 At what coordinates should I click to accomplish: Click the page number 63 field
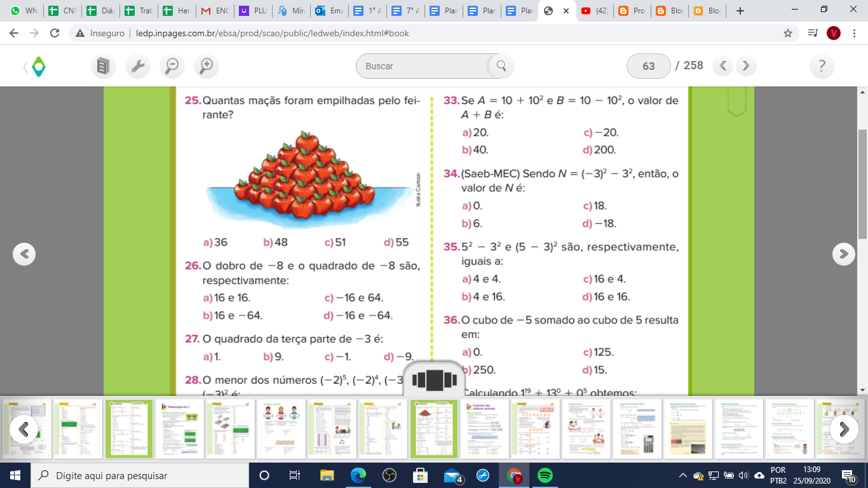649,65
